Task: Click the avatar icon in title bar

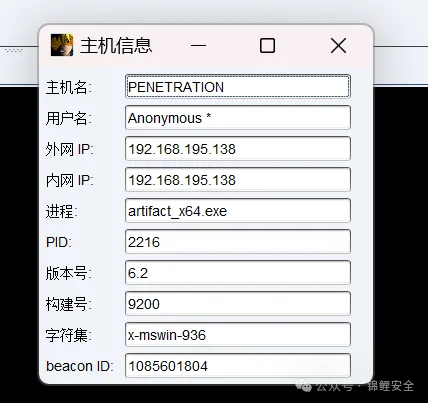Action: coord(62,45)
